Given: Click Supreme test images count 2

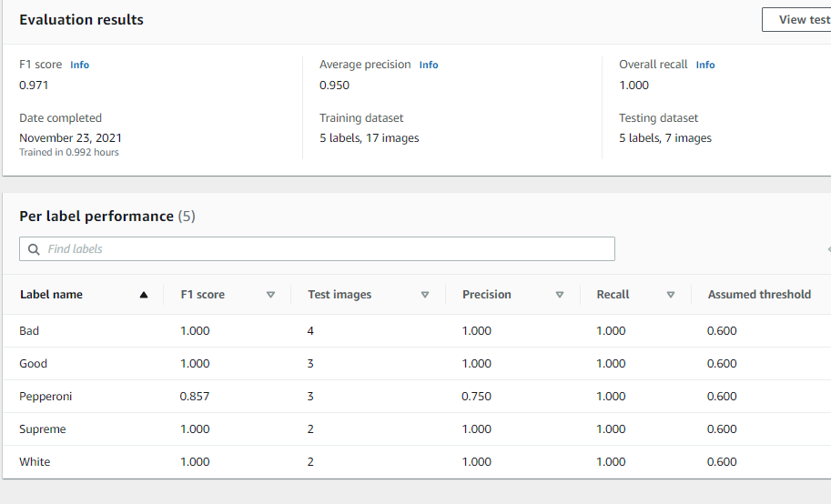Looking at the screenshot, I should 310,429.
